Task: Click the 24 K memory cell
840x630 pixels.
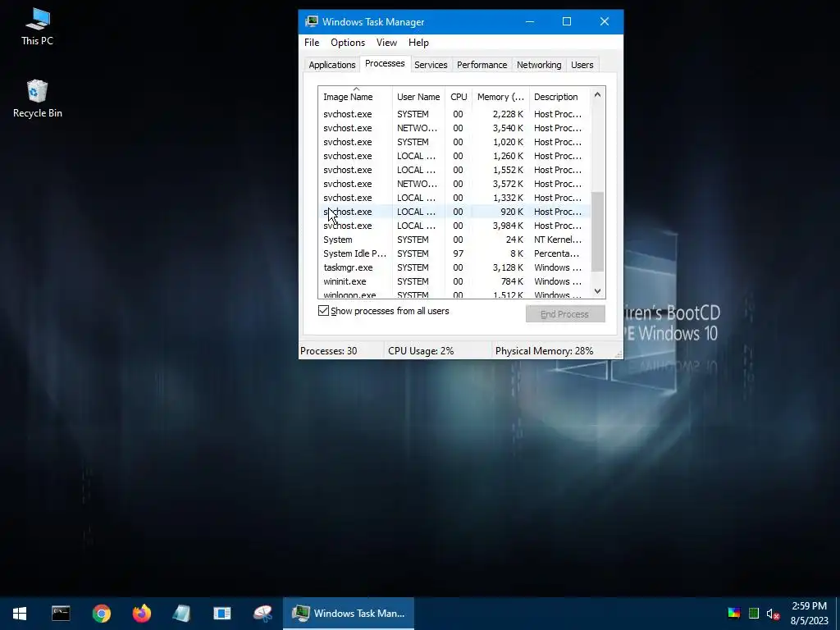Action: (514, 240)
